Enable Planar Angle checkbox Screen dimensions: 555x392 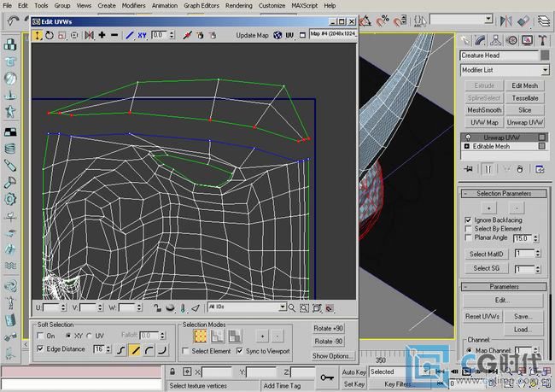(468, 237)
